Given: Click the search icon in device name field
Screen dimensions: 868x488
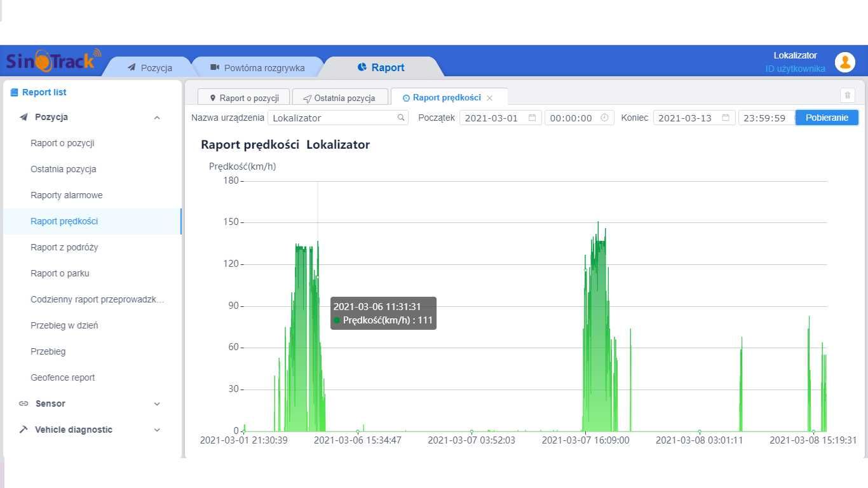Looking at the screenshot, I should click(x=401, y=118).
